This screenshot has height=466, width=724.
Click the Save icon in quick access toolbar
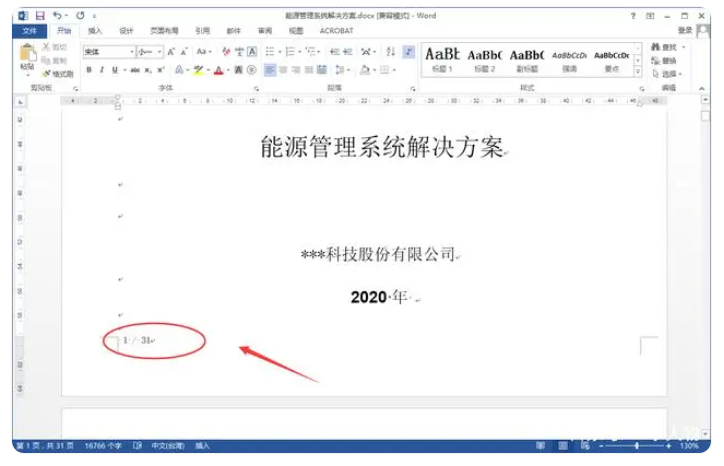[39, 16]
